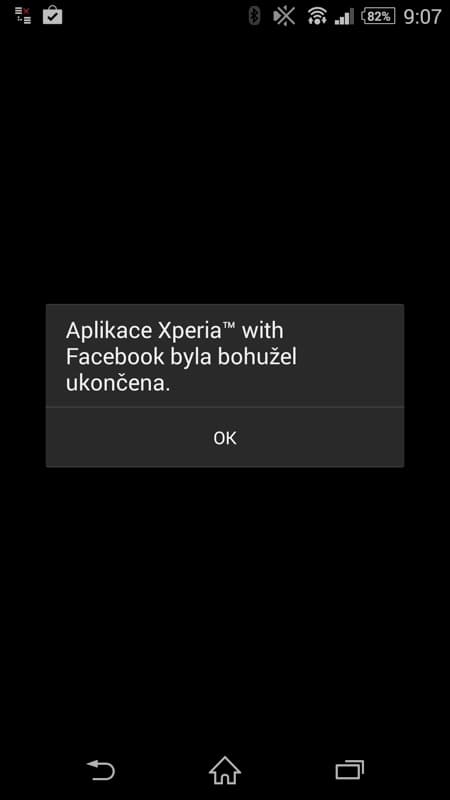The height and width of the screenshot is (800, 450).
Task: Tap the vibrate mode status icon
Action: [284, 16]
